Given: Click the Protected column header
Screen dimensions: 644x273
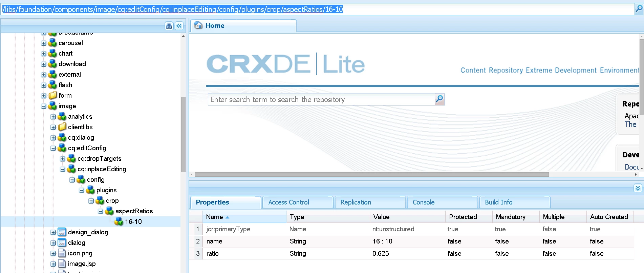Looking at the screenshot, I should pyautogui.click(x=469, y=217).
